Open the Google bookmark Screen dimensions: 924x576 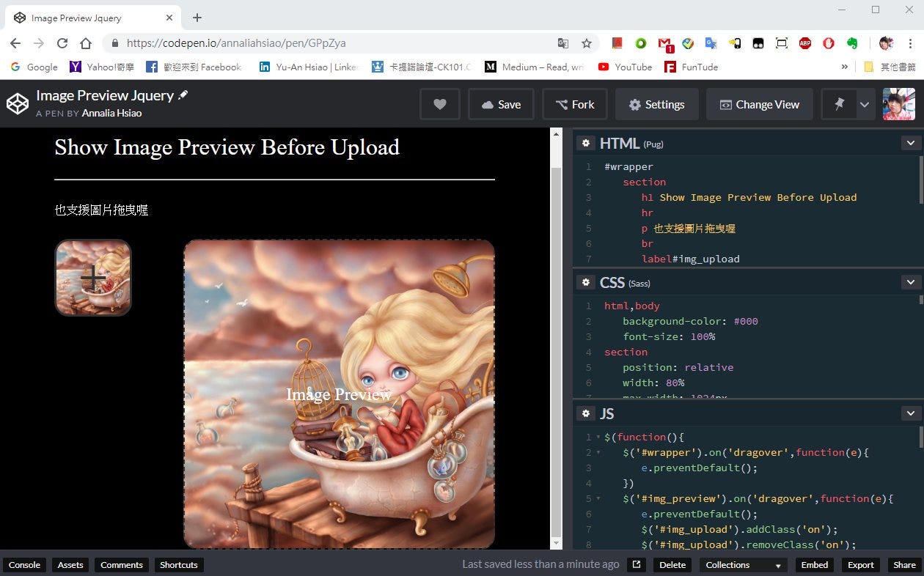coord(34,67)
